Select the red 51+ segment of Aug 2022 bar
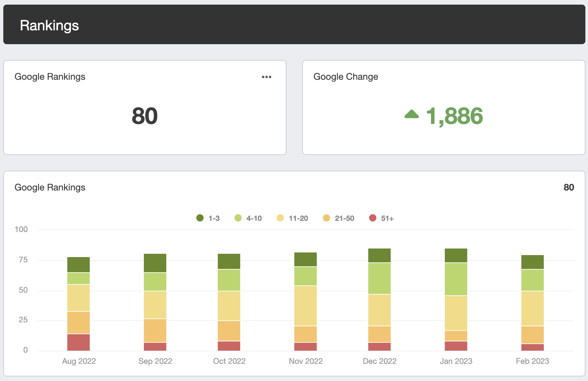 pyautogui.click(x=79, y=342)
